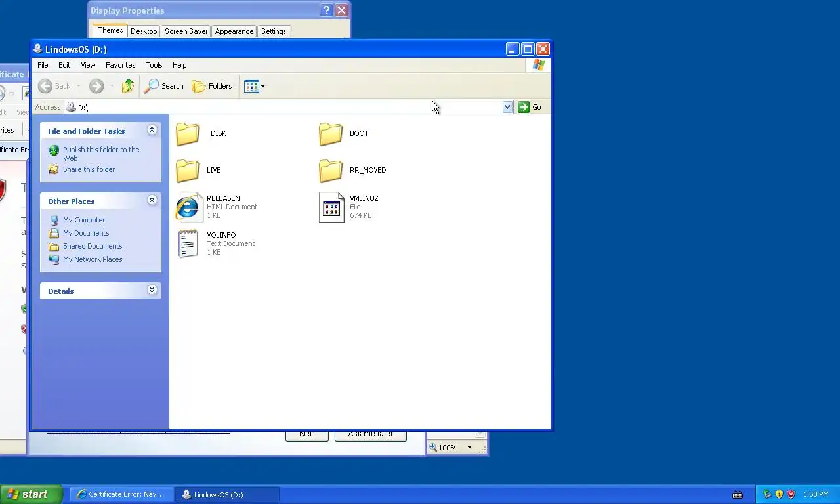Switch to Themes tab in Display Properties
The image size is (840, 504).
click(110, 30)
